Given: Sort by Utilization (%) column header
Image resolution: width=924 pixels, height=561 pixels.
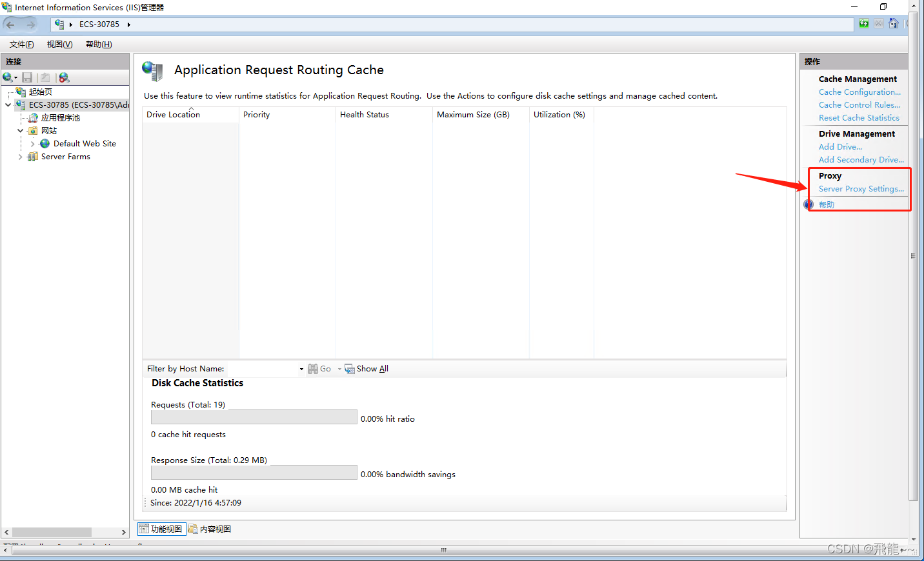Looking at the screenshot, I should (x=561, y=115).
